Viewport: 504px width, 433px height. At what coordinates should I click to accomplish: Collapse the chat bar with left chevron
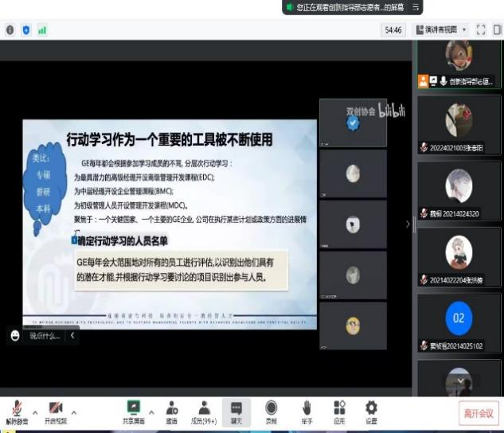click(x=72, y=336)
